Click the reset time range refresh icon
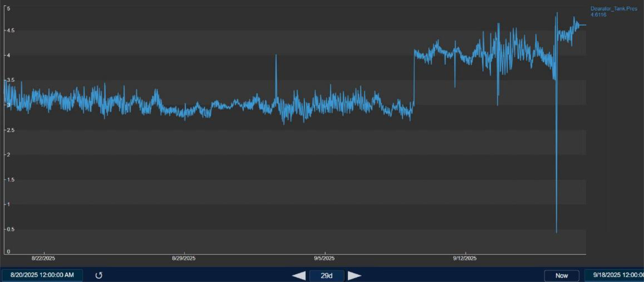644x282 pixels. coord(99,275)
